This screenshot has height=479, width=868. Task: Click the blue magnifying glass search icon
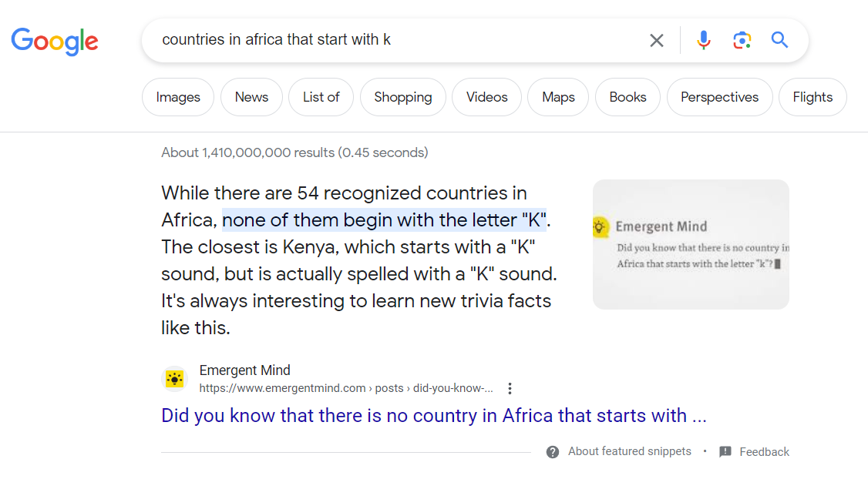[779, 40]
